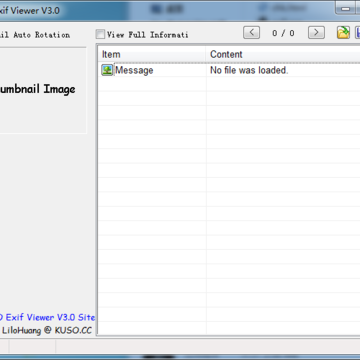Select the 'No file was loaded.' cell
This screenshot has height=360, width=360.
[x=249, y=70]
